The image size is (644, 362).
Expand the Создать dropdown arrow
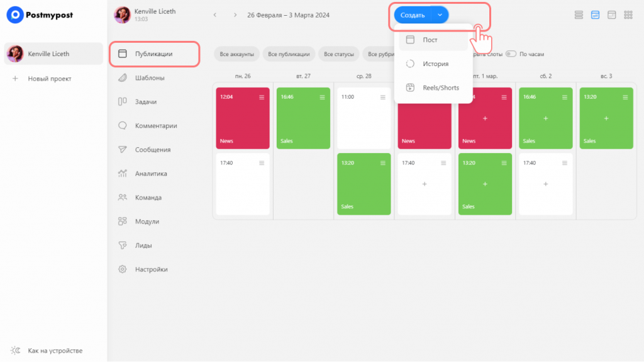coord(440,15)
